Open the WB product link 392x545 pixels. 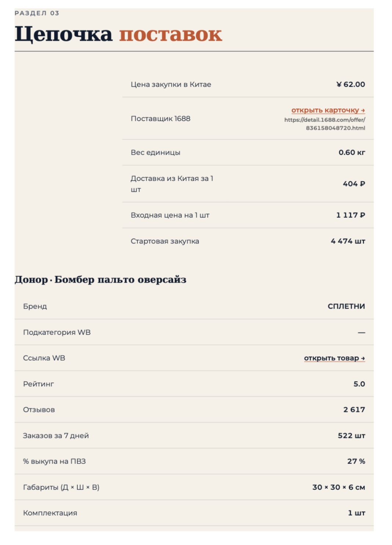(334, 358)
